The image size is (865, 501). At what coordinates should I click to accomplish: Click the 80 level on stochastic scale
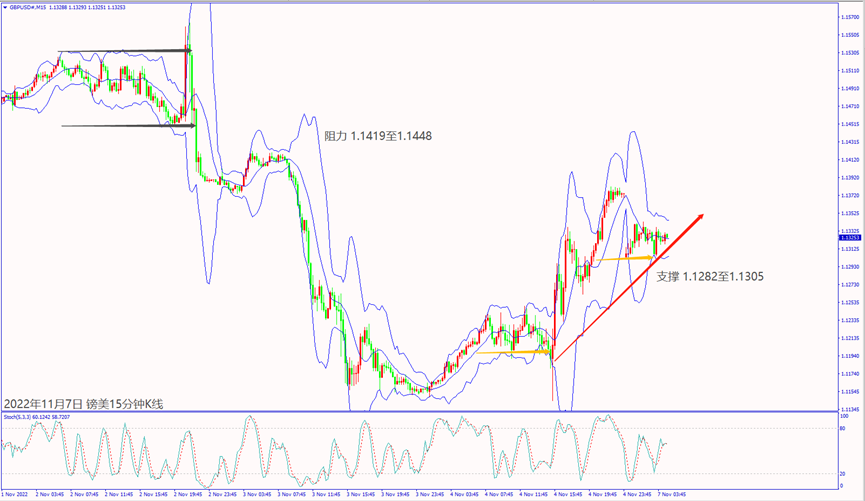pos(844,429)
